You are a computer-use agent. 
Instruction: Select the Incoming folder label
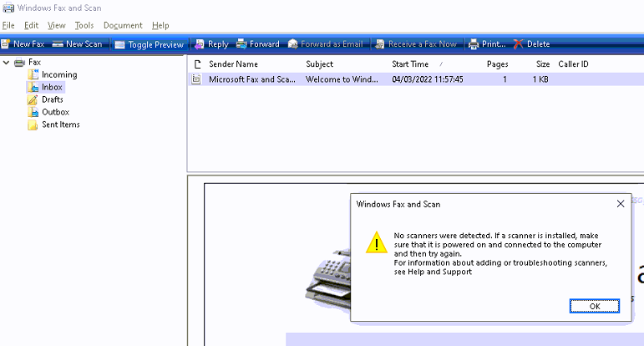point(59,74)
